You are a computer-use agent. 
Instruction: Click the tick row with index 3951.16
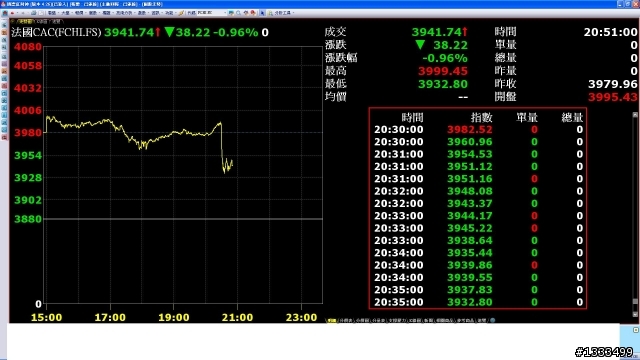point(478,179)
